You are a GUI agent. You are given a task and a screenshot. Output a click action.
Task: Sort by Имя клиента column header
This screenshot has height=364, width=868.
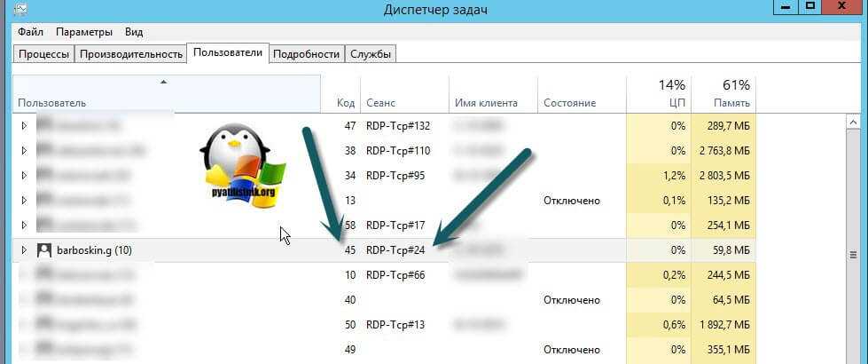pos(493,93)
